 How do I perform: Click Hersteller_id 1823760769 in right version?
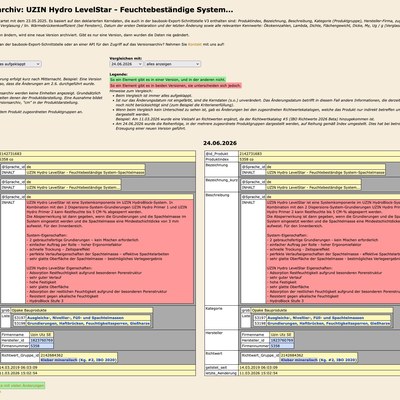click(282, 340)
